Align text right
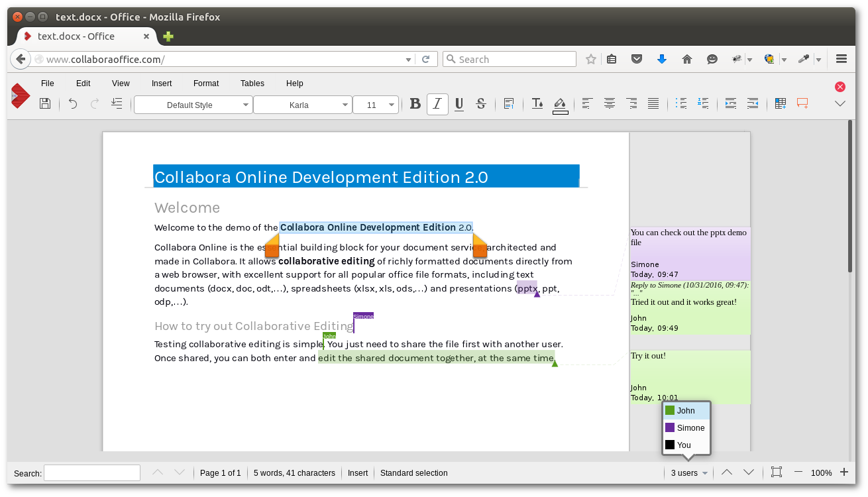The image size is (868, 497). pyautogui.click(x=631, y=103)
